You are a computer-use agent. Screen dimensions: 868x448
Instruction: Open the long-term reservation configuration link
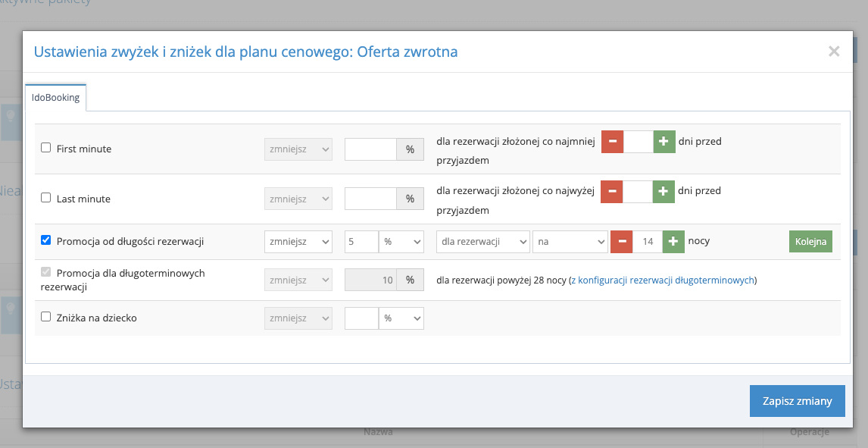[x=663, y=280]
